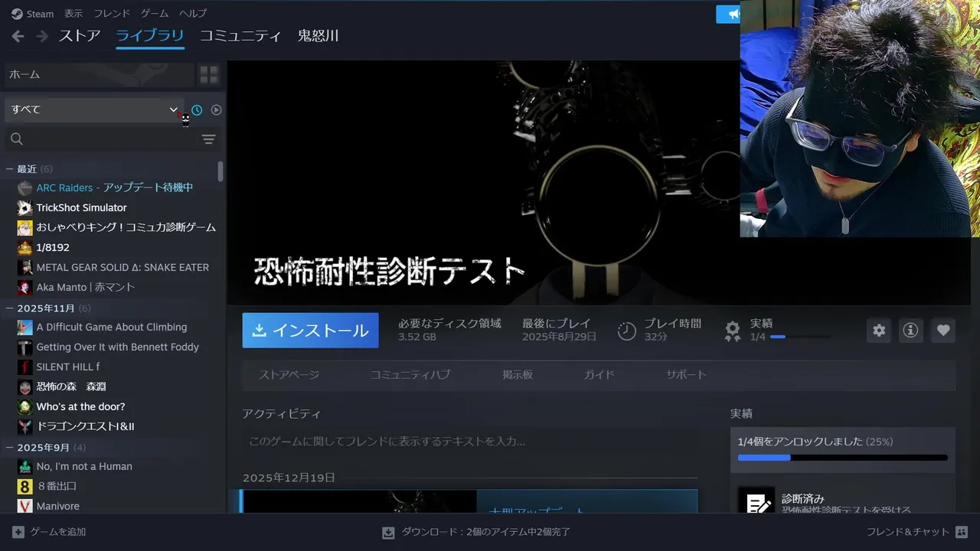The width and height of the screenshot is (980, 551).
Task: Click the ８番出口 game icon
Action: [x=24, y=486]
